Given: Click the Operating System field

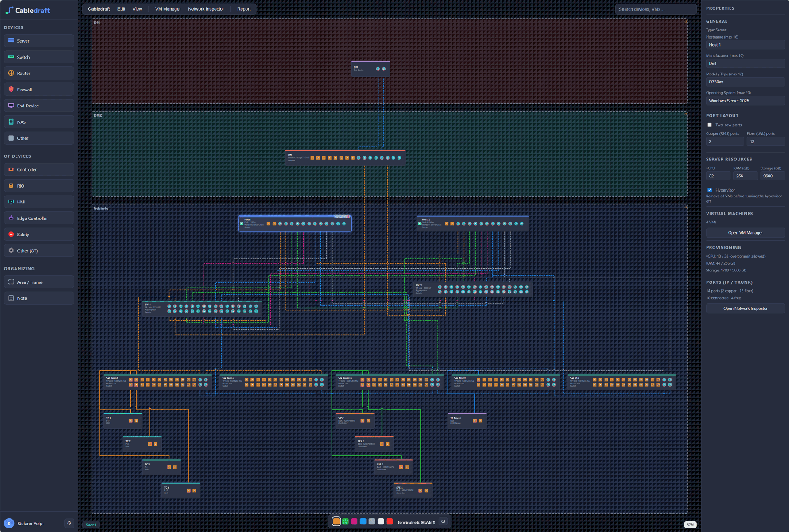Looking at the screenshot, I should coord(745,101).
